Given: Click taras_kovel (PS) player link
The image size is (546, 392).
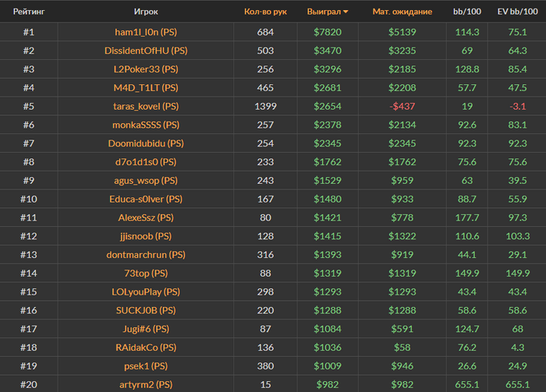Looking at the screenshot, I should pos(146,106).
